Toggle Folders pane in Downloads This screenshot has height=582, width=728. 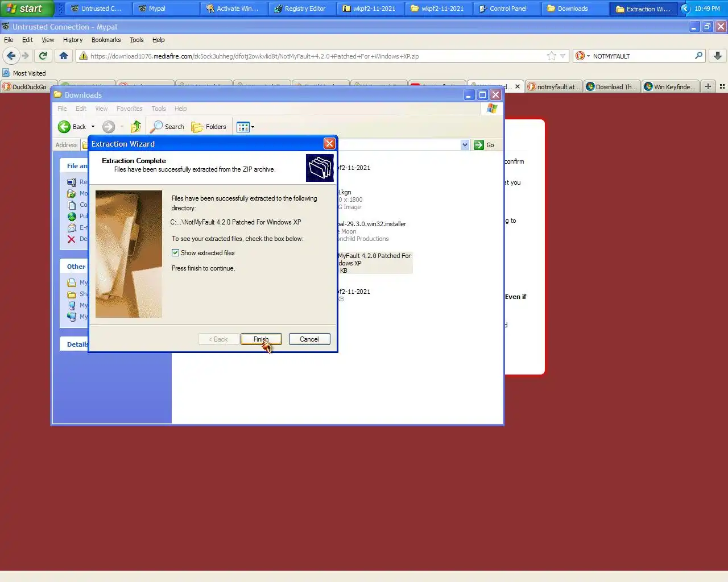coord(209,127)
